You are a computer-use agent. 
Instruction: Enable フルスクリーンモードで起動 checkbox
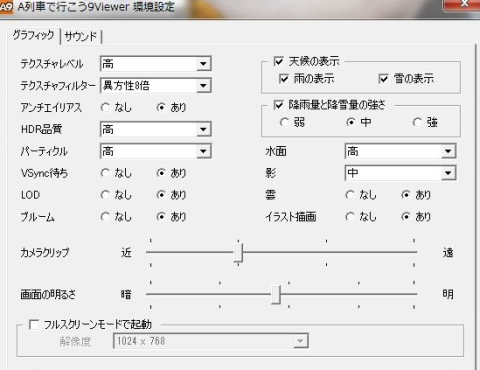(x=34, y=324)
